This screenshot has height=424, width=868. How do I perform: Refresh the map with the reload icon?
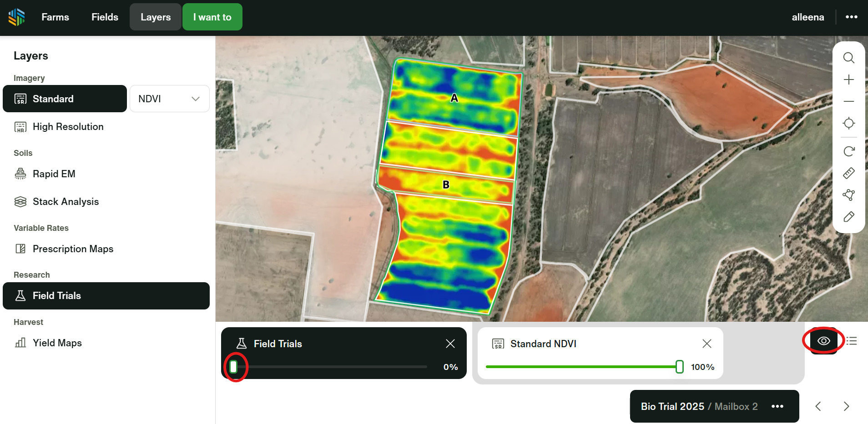click(848, 151)
